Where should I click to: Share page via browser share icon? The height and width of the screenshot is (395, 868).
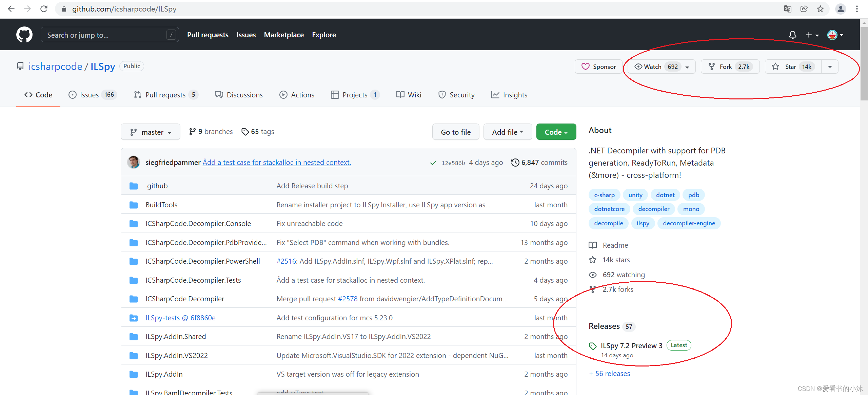[804, 9]
